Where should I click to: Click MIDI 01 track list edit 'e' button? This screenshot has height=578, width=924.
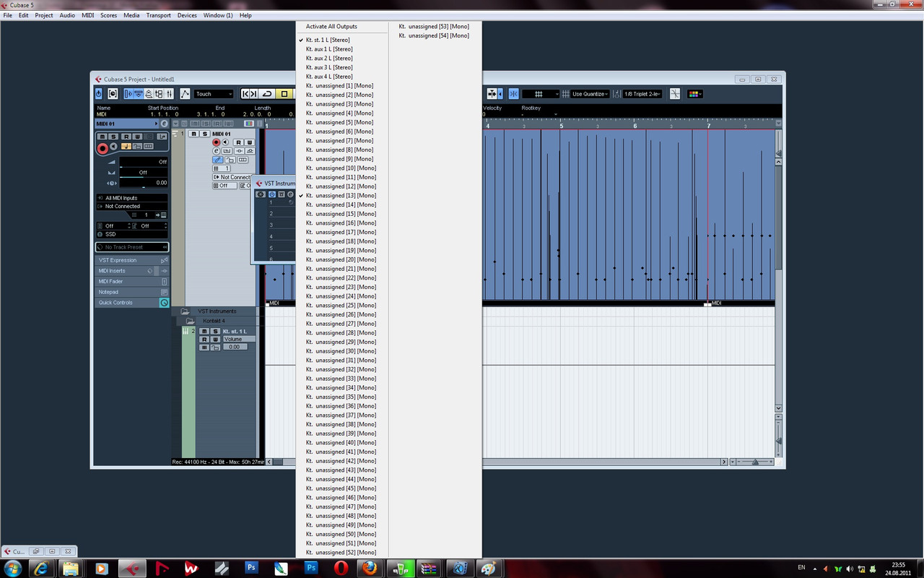(217, 151)
